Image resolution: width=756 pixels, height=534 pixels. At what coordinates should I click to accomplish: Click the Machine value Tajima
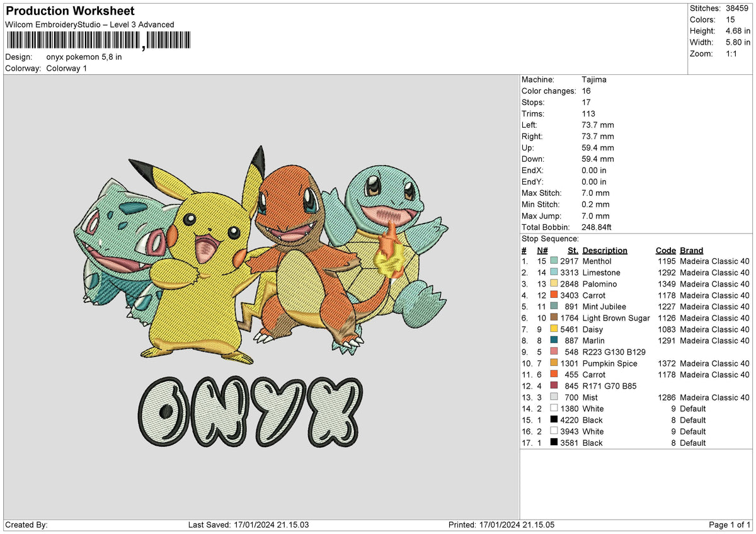click(595, 79)
